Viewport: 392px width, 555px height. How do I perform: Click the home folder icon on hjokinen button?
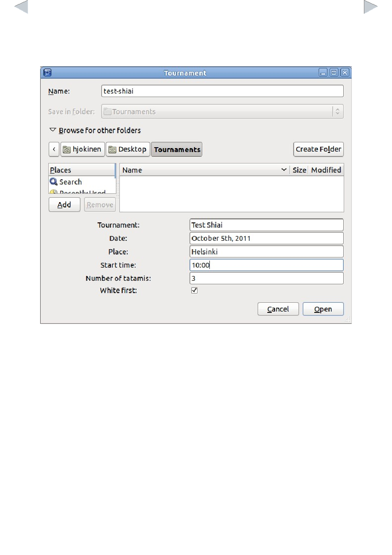tap(67, 149)
